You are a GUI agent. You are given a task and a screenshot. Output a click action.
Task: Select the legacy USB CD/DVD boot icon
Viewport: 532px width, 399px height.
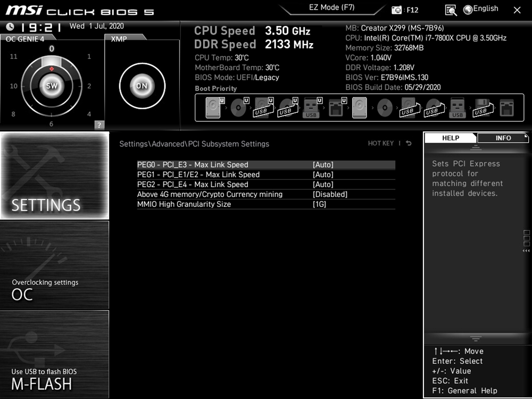(x=434, y=107)
